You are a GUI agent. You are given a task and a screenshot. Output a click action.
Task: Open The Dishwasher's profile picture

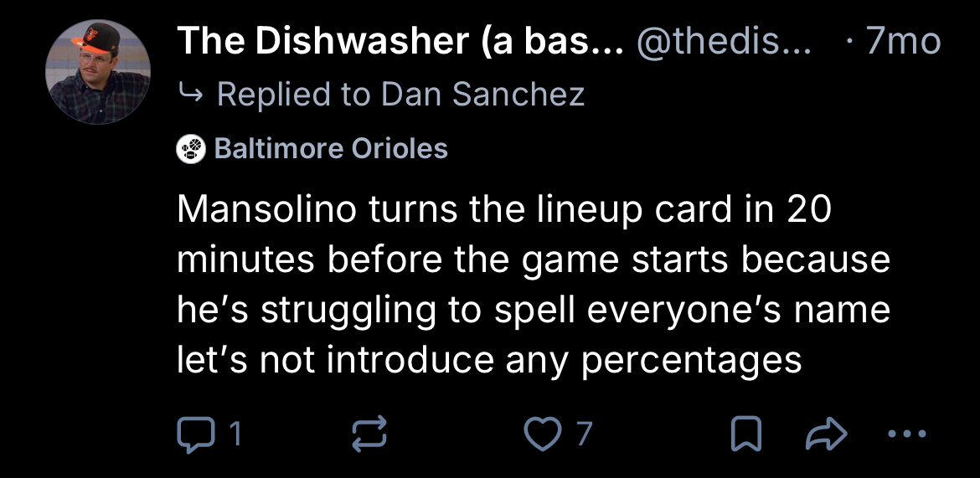point(99,72)
